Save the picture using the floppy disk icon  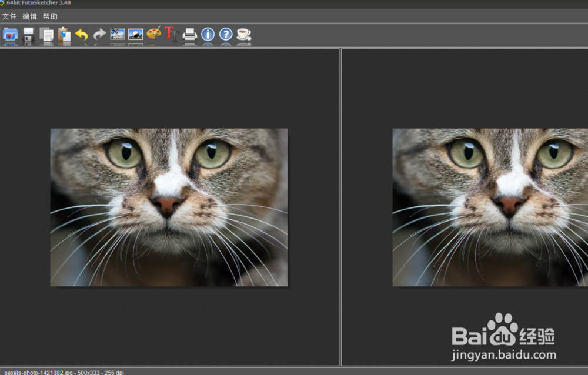[28, 35]
